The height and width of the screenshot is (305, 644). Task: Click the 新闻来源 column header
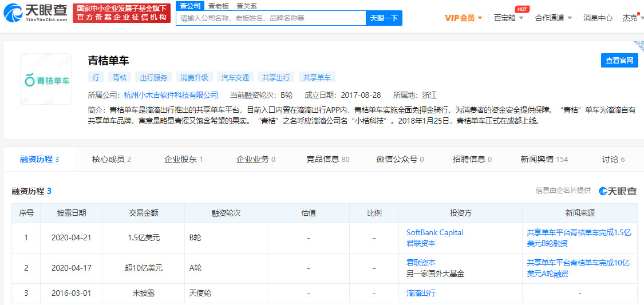point(580,213)
